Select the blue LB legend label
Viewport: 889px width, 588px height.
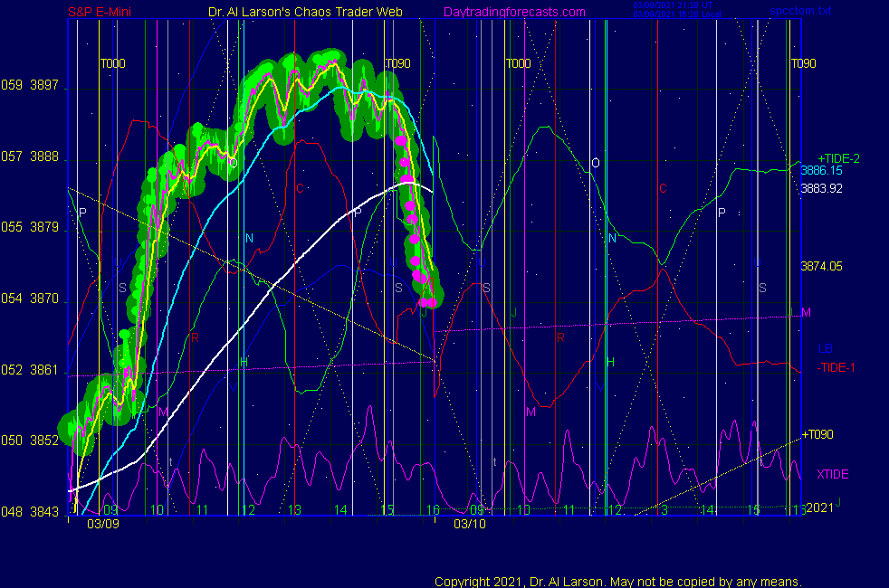click(825, 348)
